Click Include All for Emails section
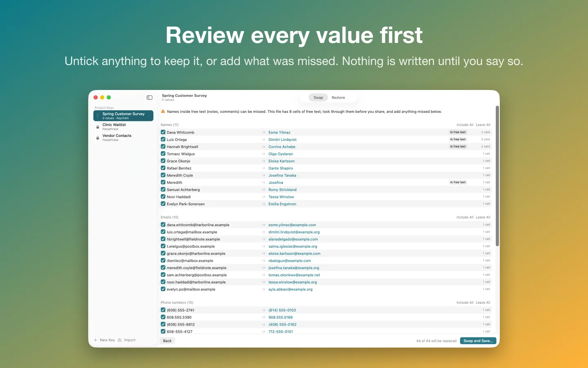The height and width of the screenshot is (368, 588). 465,217
